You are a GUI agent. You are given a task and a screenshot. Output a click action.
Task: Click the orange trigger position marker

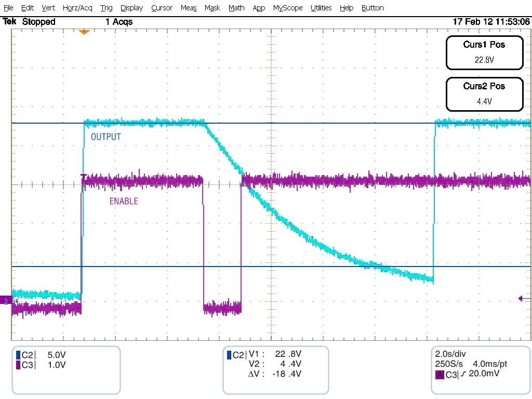(84, 32)
